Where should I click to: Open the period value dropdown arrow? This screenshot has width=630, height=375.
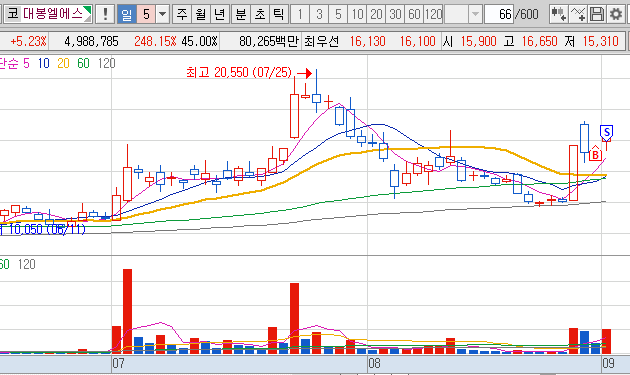(162, 14)
